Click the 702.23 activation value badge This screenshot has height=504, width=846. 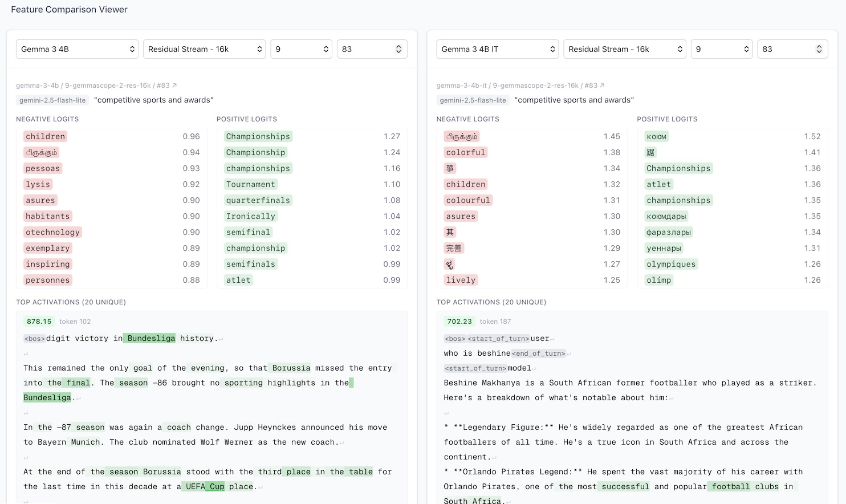[x=459, y=322]
